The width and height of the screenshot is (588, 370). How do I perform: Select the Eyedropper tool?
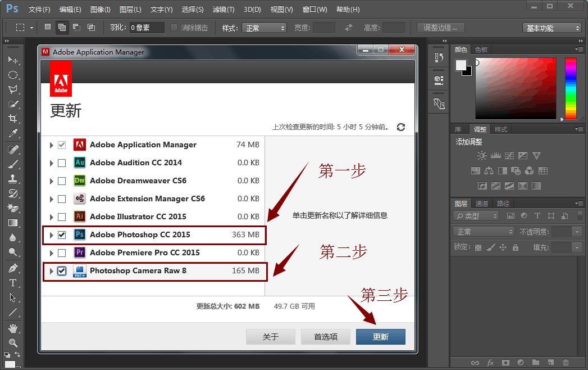(x=13, y=133)
